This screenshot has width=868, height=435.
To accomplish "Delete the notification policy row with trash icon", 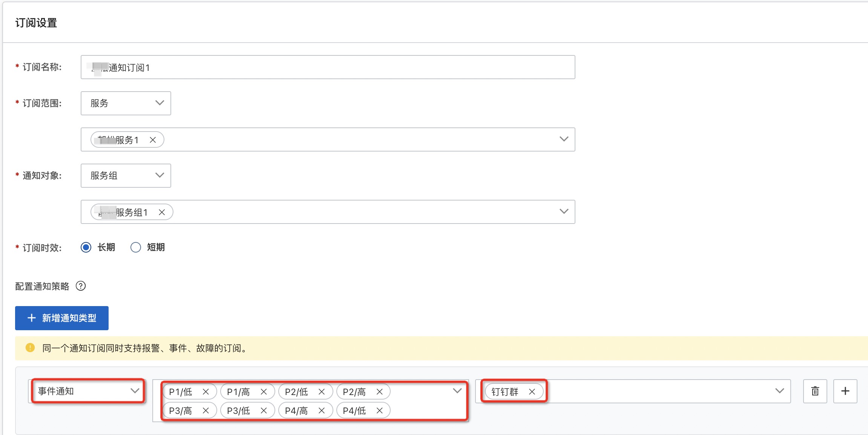I will (815, 391).
